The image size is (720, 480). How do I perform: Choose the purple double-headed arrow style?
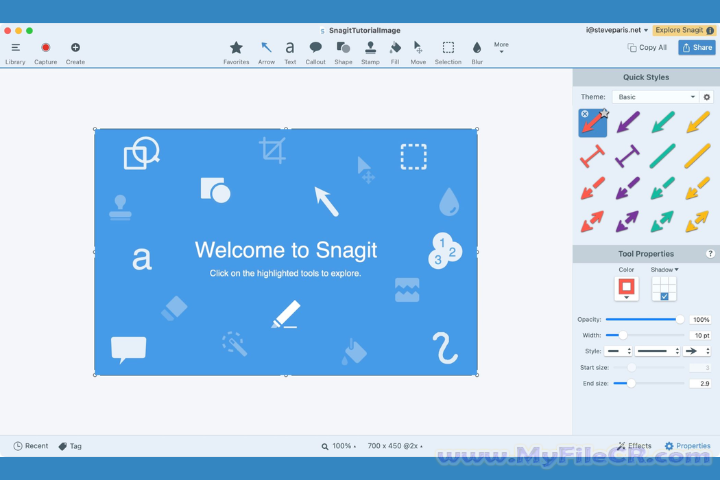627,221
